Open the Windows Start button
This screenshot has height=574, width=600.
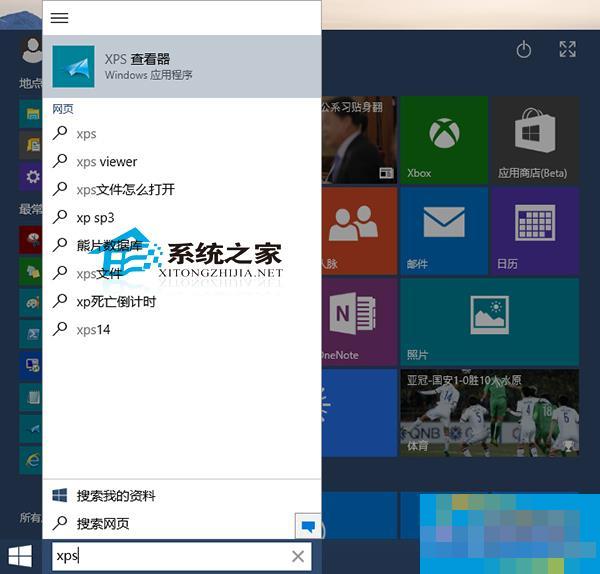click(20, 556)
